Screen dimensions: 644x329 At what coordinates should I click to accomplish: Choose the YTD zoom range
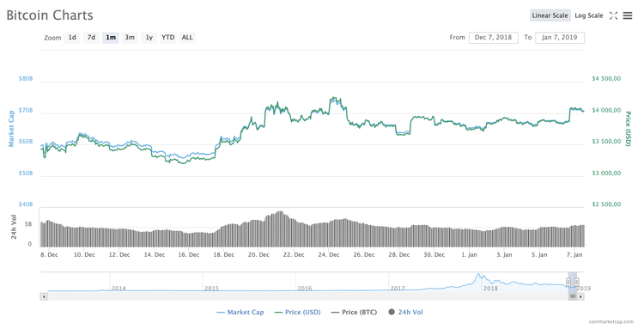pos(168,38)
